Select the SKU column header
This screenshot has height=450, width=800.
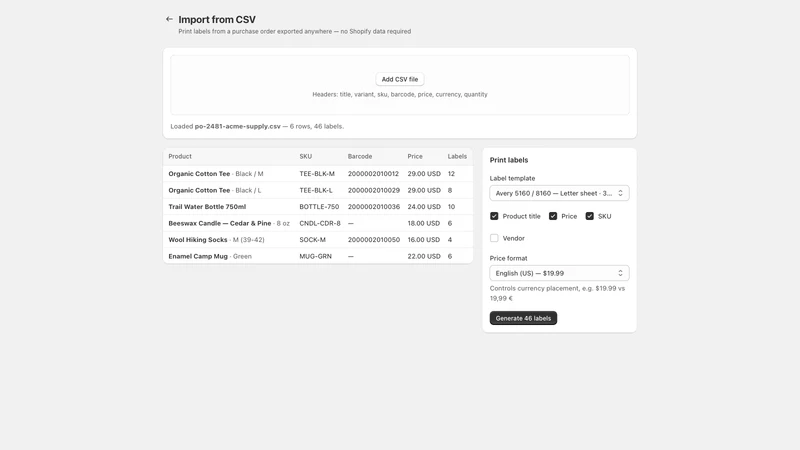[x=306, y=157]
